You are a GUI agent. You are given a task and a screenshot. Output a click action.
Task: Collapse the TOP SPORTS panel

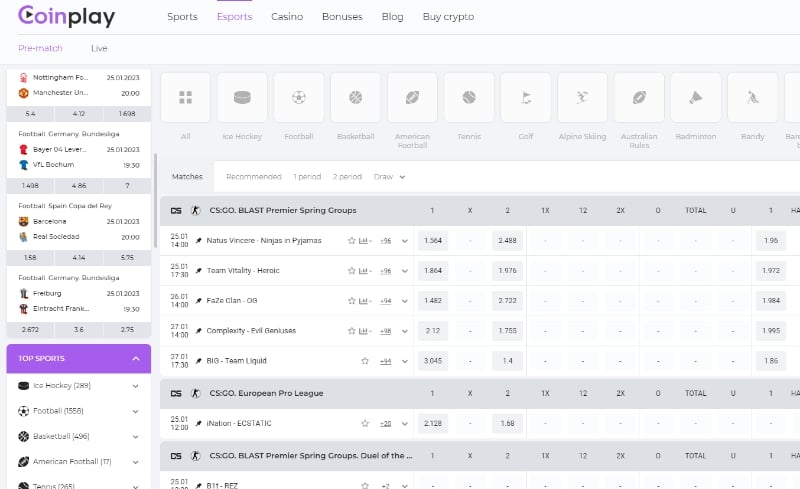[x=136, y=358]
